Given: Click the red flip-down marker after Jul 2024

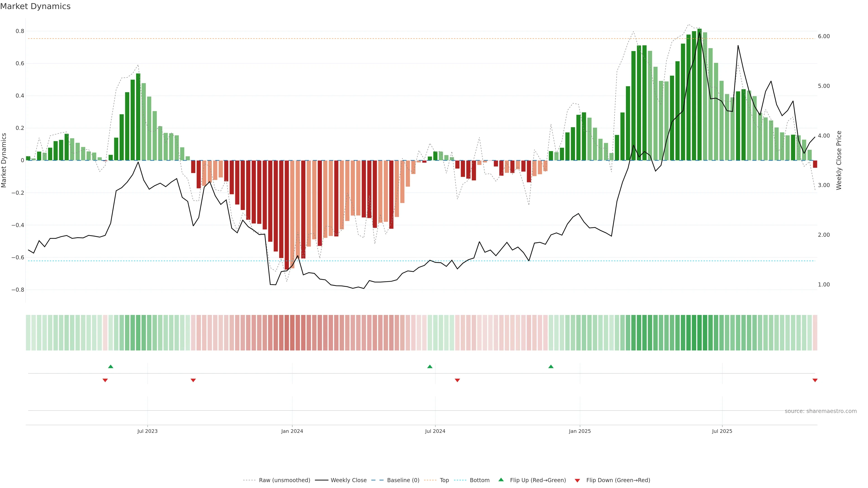Looking at the screenshot, I should pos(457,380).
